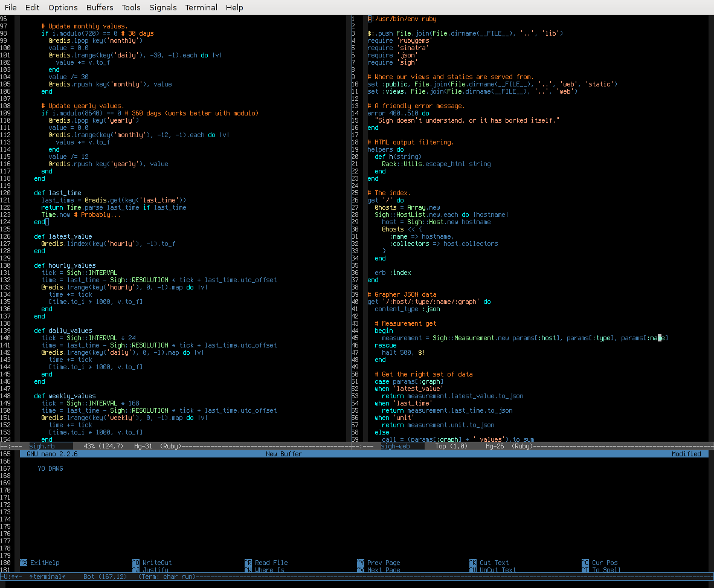Click the '@hosts = Array.new' line
Image resolution: width=714 pixels, height=588 pixels.
click(407, 207)
